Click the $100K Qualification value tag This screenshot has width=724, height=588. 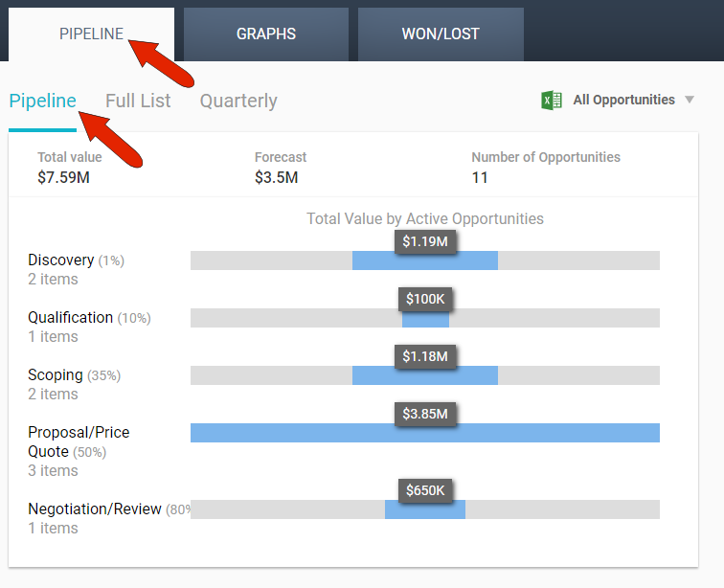pyautogui.click(x=425, y=299)
